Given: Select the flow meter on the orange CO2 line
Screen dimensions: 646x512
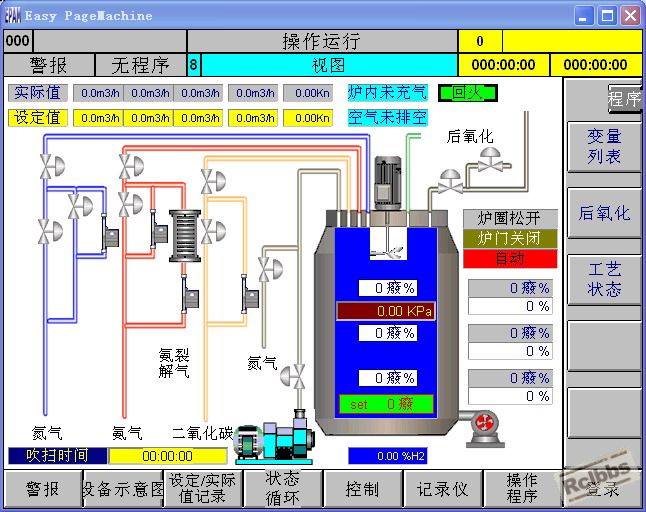Looking at the screenshot, I should click(250, 294).
